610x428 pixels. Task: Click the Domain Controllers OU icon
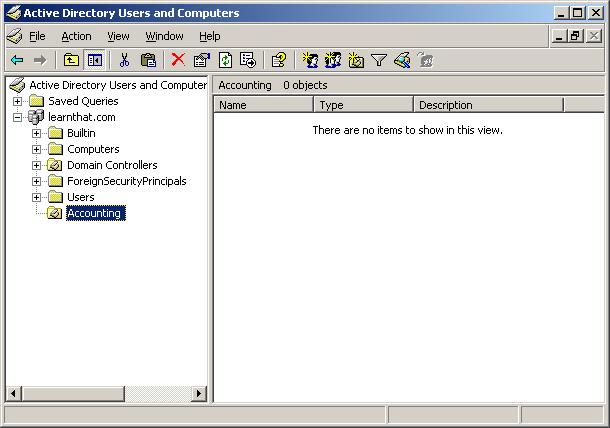pyautogui.click(x=54, y=165)
